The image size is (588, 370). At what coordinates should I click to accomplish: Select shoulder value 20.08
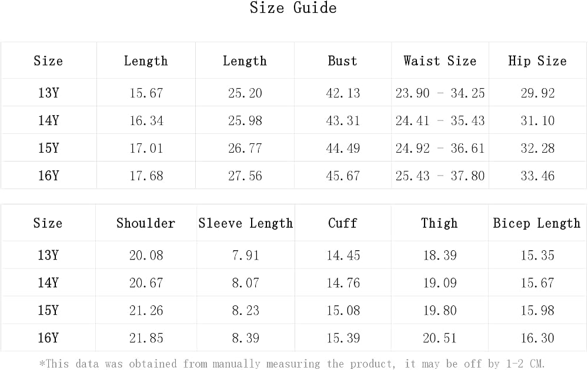(x=146, y=255)
